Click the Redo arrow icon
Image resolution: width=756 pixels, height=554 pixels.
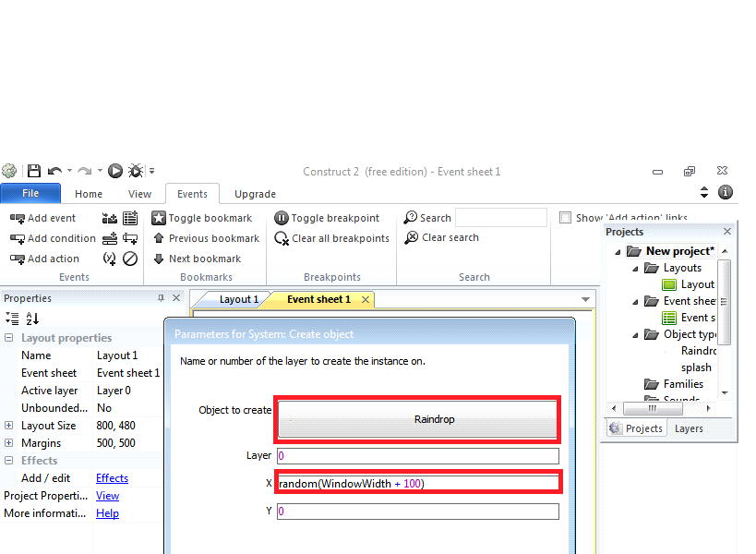point(85,171)
